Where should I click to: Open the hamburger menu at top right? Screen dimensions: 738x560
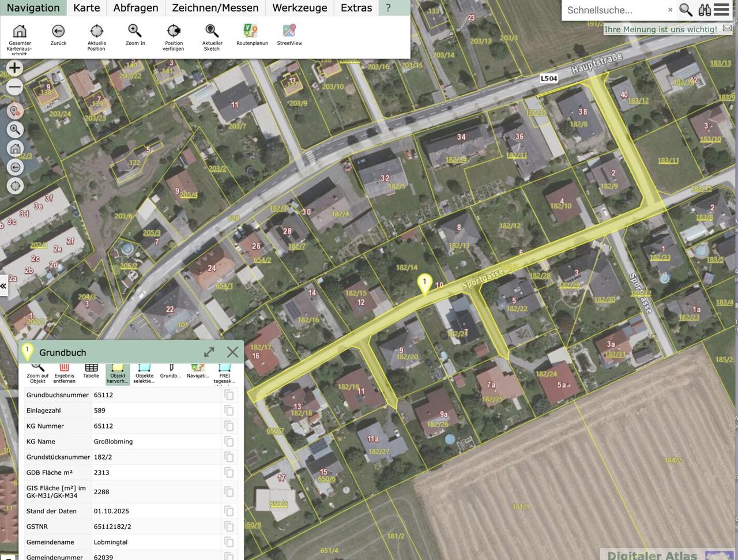pos(721,10)
